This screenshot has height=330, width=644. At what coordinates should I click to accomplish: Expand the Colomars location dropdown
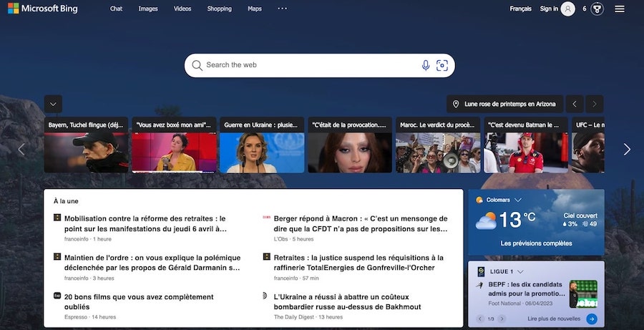[x=518, y=200]
